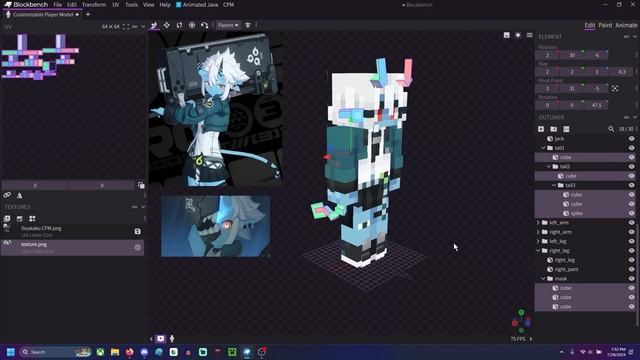The image size is (640, 360).
Task: Expand the left_arm group
Action: (538, 223)
